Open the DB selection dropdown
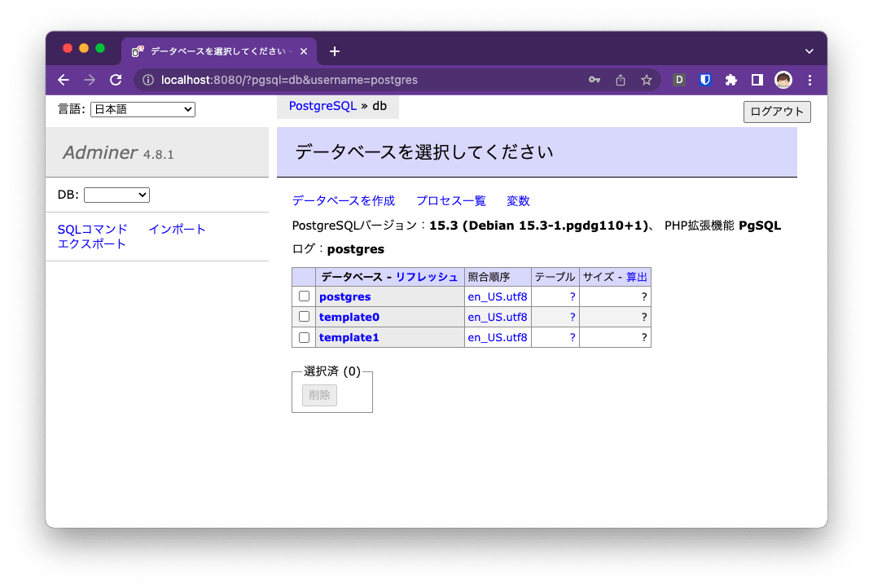Screen dimensions: 873x588 point(116,195)
